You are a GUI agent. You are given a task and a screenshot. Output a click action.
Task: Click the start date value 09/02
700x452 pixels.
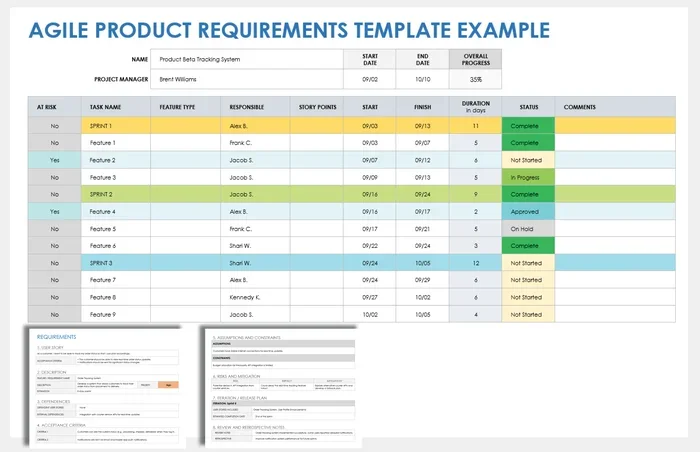click(370, 79)
